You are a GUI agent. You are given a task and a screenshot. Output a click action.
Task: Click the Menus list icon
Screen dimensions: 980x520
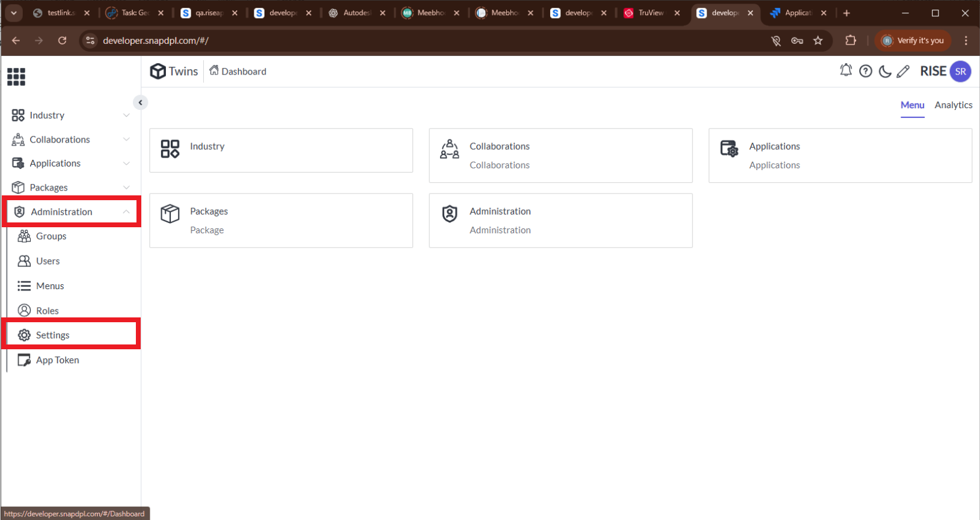pyautogui.click(x=24, y=286)
